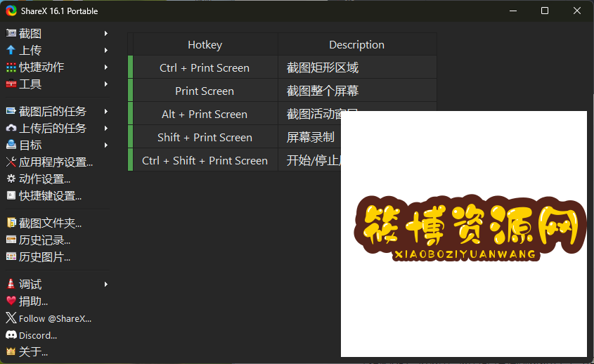Image resolution: width=594 pixels, height=364 pixels.
Task: Click the Description column header
Action: [x=357, y=44]
